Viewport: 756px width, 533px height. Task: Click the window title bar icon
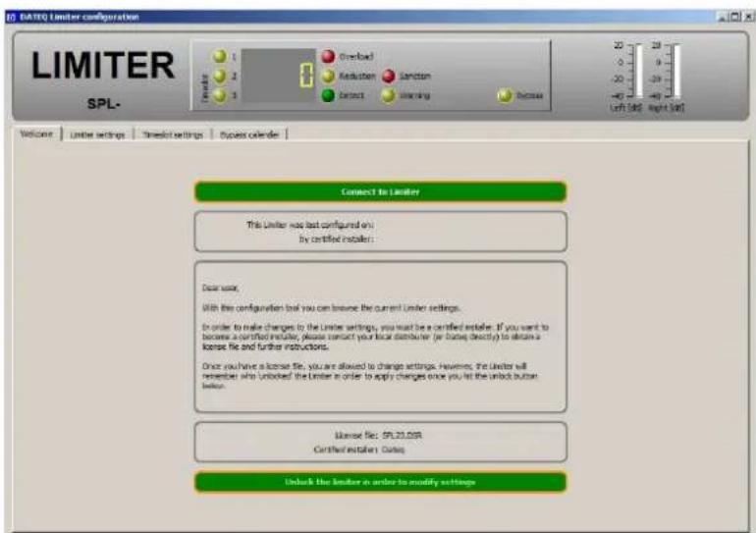pos(11,17)
